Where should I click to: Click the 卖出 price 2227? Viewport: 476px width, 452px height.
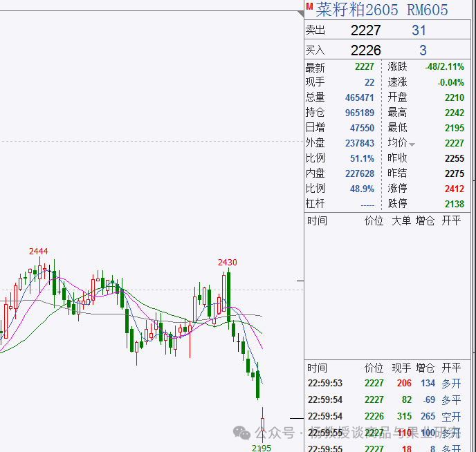365,30
